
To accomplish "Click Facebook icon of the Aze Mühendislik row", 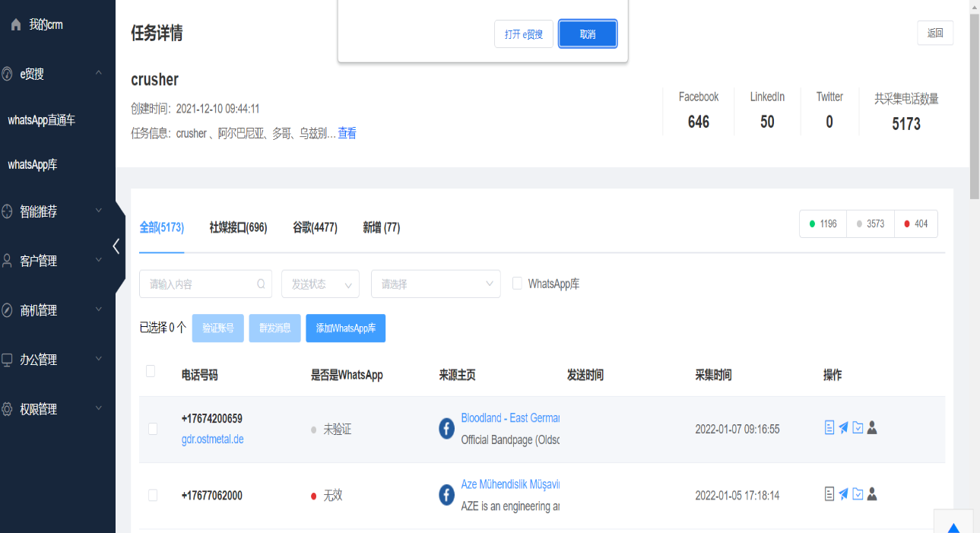I will click(x=447, y=496).
